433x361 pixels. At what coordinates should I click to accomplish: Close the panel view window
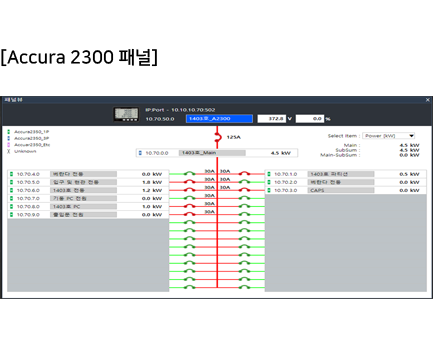(428, 100)
